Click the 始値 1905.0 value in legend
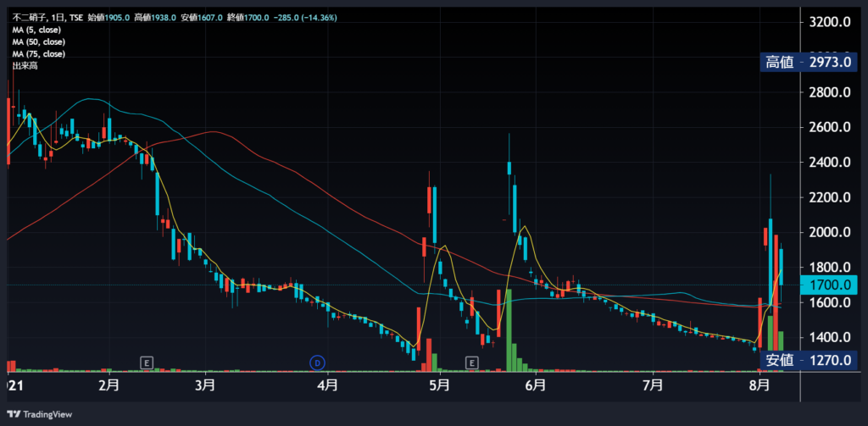 click(x=108, y=18)
